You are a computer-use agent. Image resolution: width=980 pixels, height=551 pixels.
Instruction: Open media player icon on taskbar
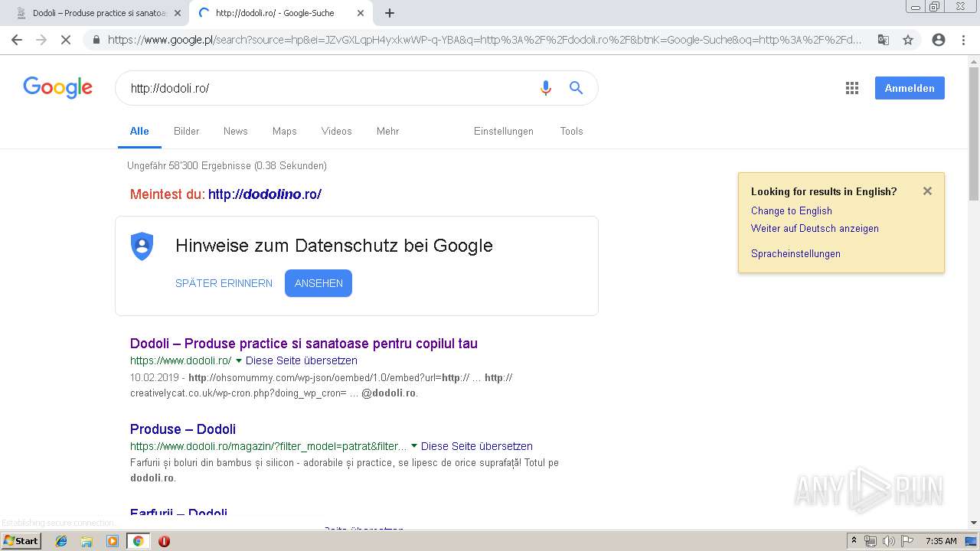113,541
